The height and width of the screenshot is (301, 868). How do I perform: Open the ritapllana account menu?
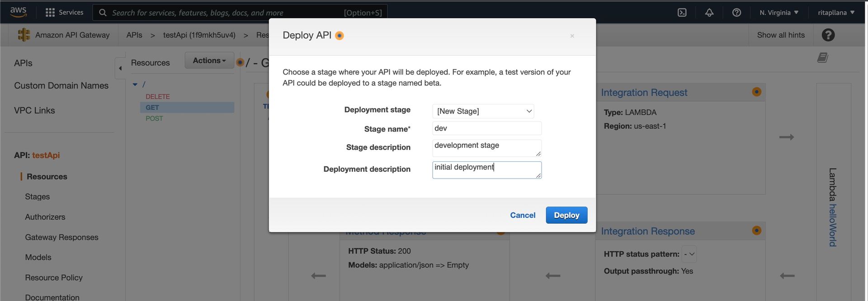pyautogui.click(x=836, y=13)
